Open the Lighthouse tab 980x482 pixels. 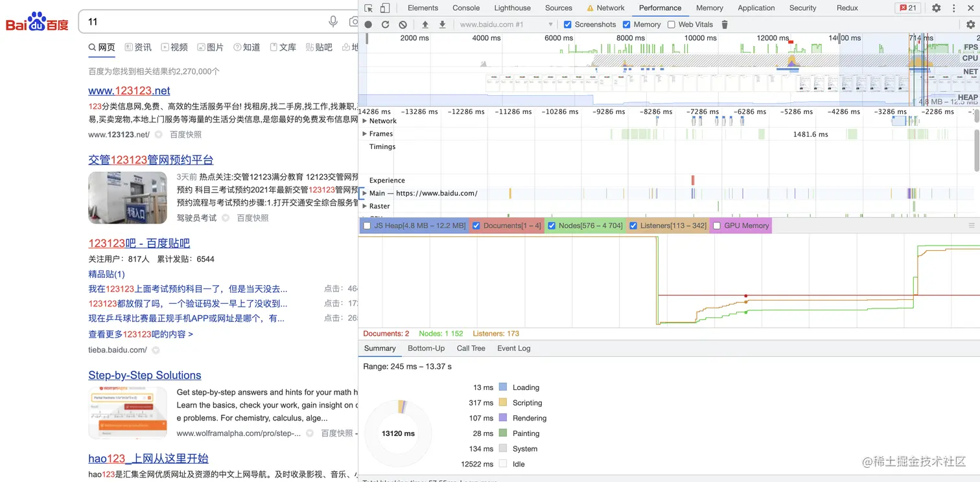tap(513, 8)
